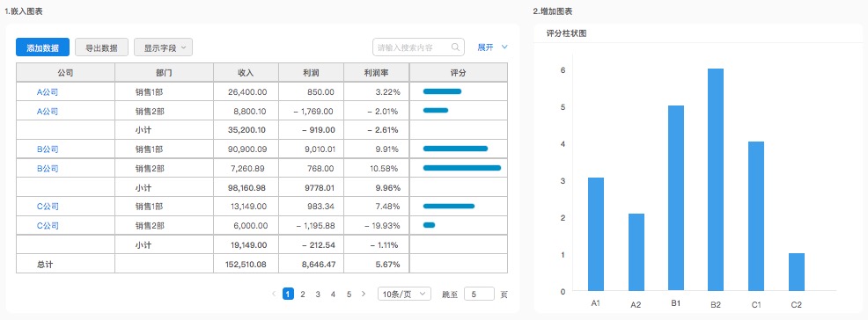
Task: Click the 导出数据 button
Action: click(101, 47)
